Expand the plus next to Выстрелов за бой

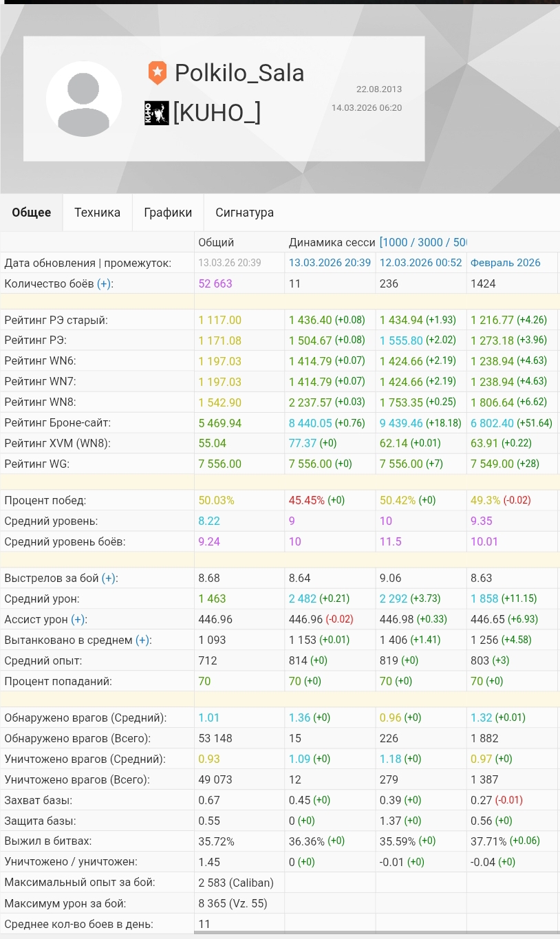click(x=109, y=578)
